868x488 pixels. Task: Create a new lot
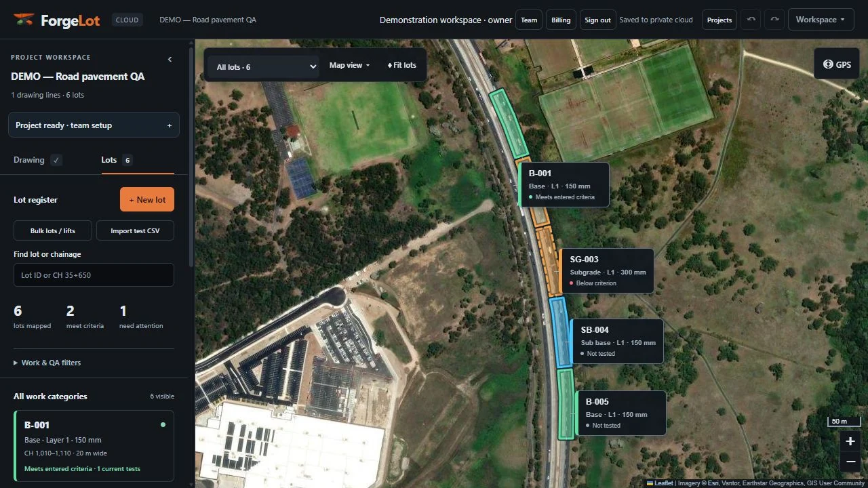147,200
